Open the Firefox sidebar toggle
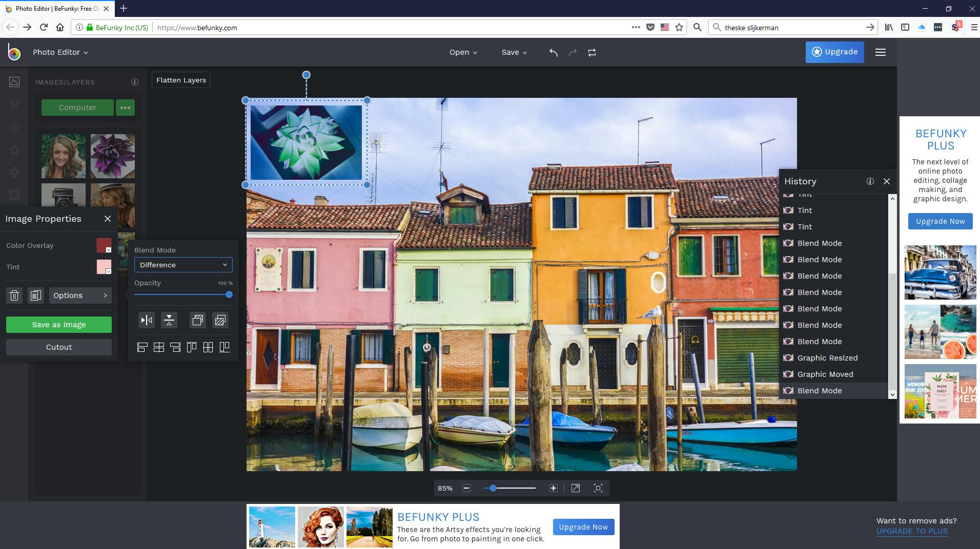The height and width of the screenshot is (549, 980). (x=905, y=28)
